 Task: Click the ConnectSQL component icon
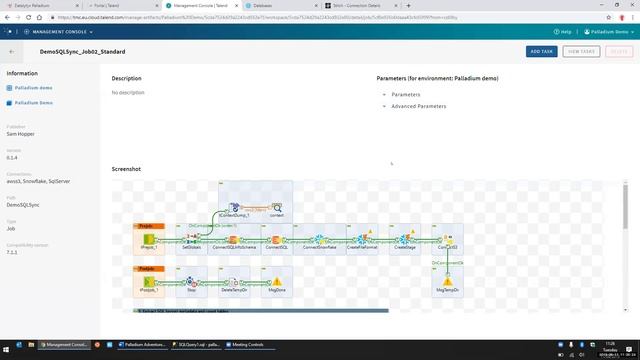pyautogui.click(x=276, y=240)
